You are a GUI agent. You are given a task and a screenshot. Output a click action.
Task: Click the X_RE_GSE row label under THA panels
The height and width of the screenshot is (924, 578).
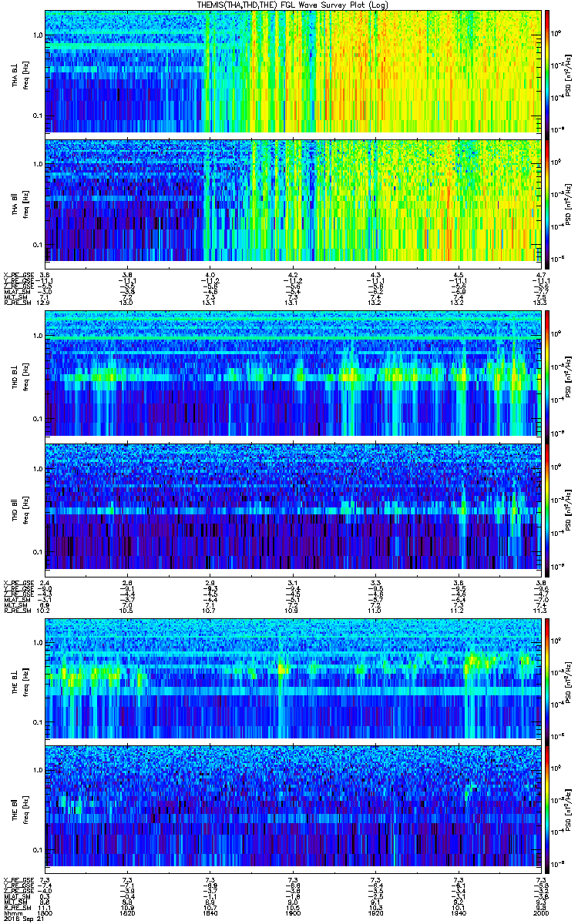click(x=17, y=275)
